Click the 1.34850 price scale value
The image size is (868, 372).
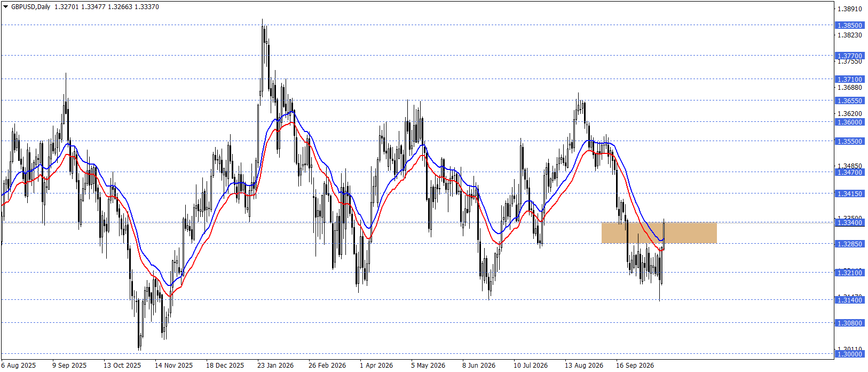click(x=850, y=166)
